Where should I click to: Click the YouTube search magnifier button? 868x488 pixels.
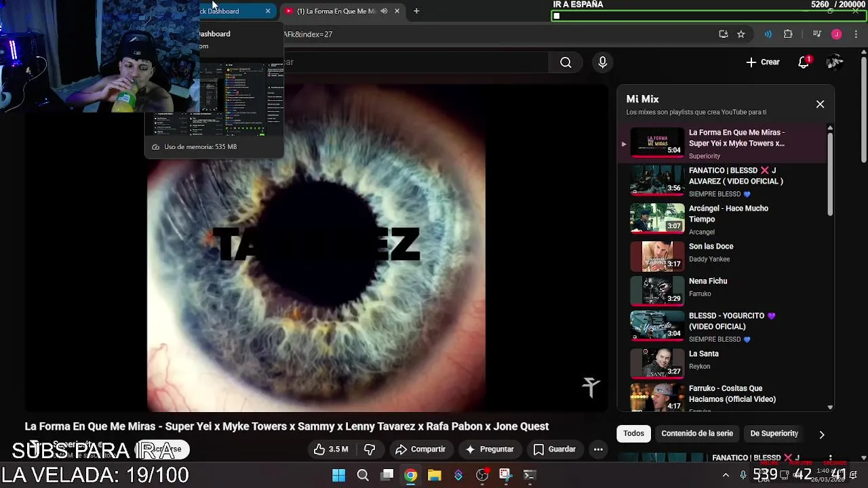566,62
